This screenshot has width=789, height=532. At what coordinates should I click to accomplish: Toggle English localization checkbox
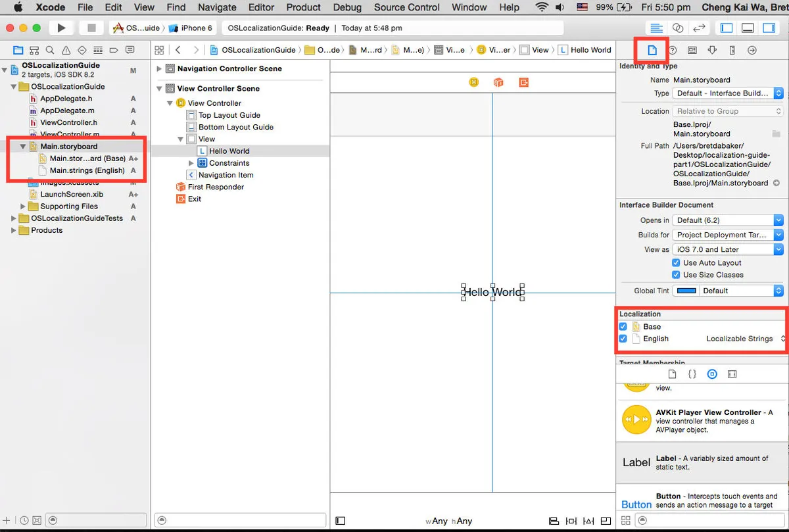(x=623, y=339)
